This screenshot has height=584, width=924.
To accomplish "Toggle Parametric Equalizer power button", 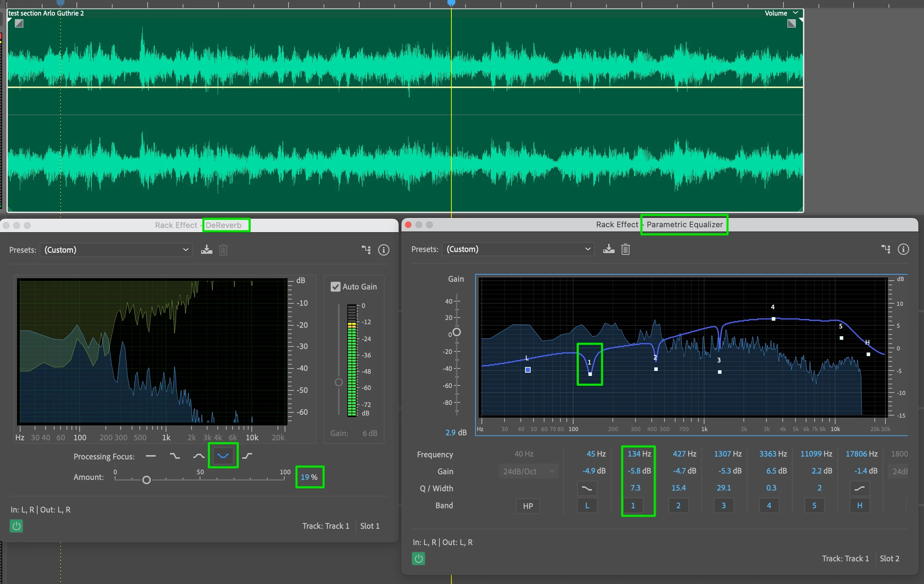I will (418, 558).
